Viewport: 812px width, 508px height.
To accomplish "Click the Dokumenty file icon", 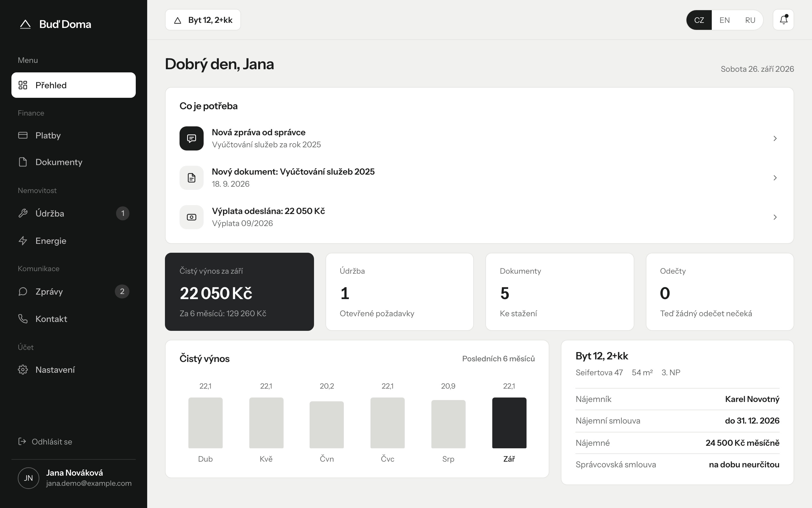I will pos(23,162).
